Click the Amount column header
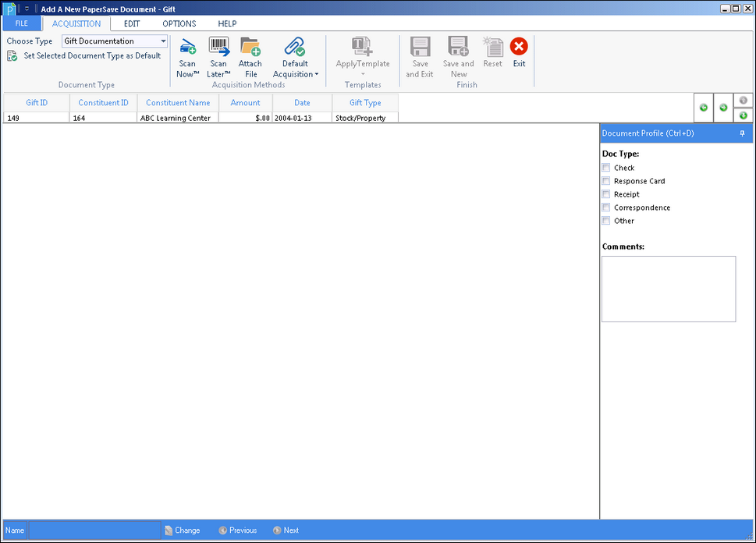The image size is (756, 543). point(246,103)
